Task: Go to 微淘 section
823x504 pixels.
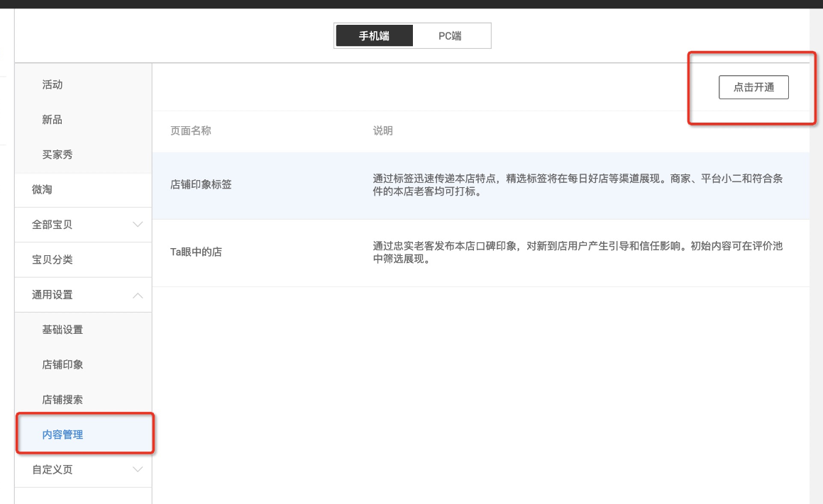Action: [42, 190]
